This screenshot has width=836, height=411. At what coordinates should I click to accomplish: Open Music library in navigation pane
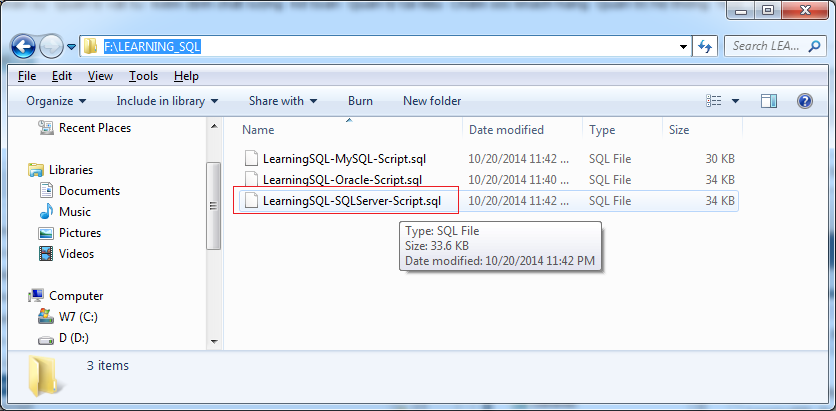click(x=75, y=212)
